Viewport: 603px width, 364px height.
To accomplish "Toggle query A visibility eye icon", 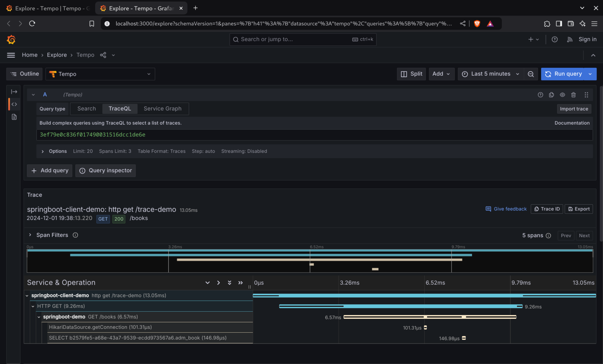I will pyautogui.click(x=562, y=95).
